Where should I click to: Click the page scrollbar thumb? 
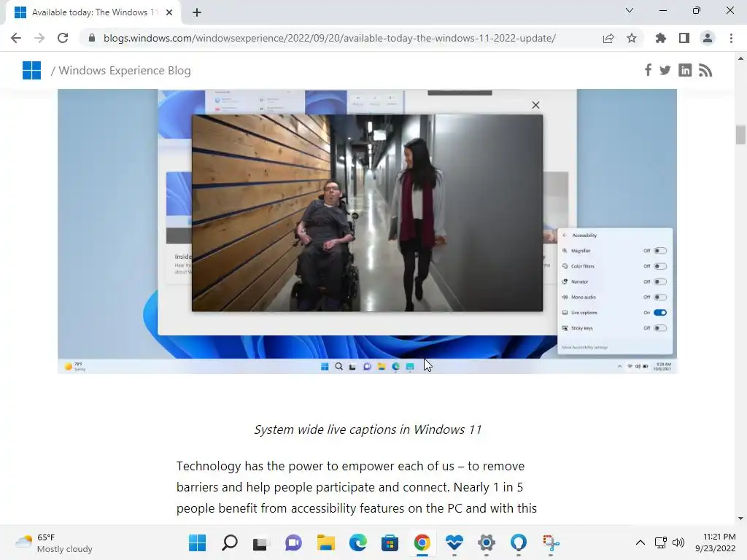tap(740, 134)
